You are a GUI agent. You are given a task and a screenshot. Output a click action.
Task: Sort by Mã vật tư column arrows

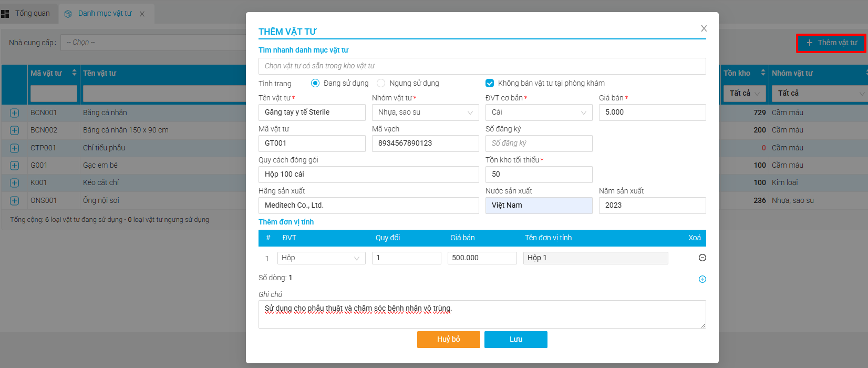74,73
